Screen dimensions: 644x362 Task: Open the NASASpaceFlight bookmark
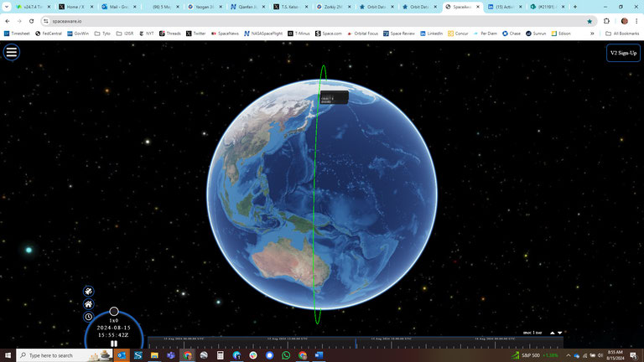263,34
